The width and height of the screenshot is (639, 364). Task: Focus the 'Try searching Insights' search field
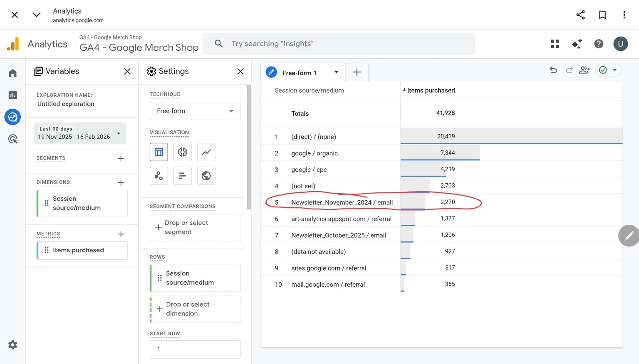pyautogui.click(x=338, y=44)
